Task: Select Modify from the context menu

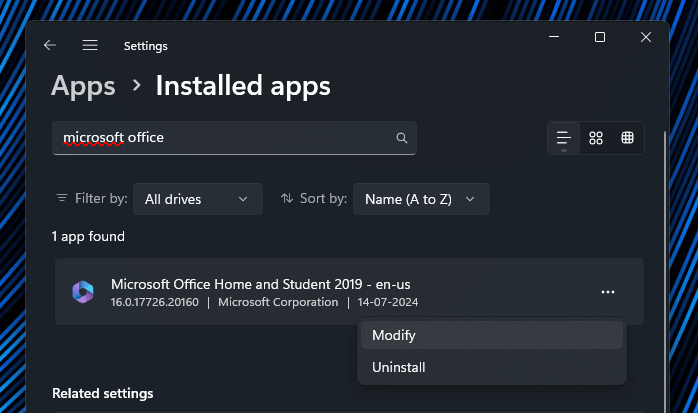Action: (491, 335)
